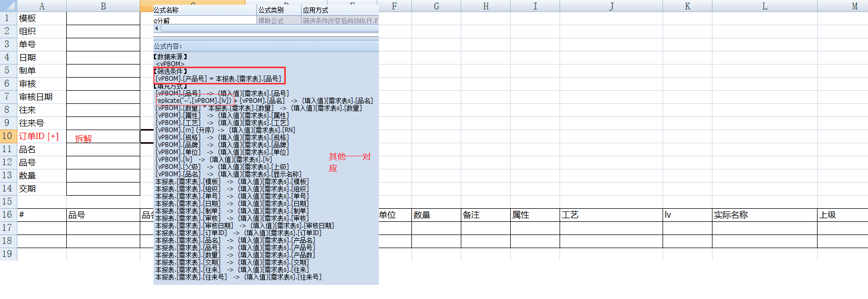Viewport: 868px width, 299px height.
Task: Select row 16 header
Action: coord(7,215)
